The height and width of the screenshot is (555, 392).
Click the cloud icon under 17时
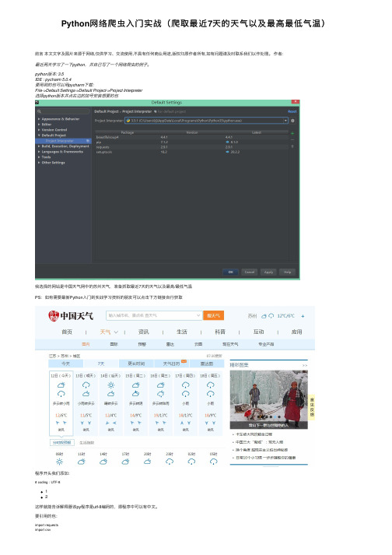125,462
